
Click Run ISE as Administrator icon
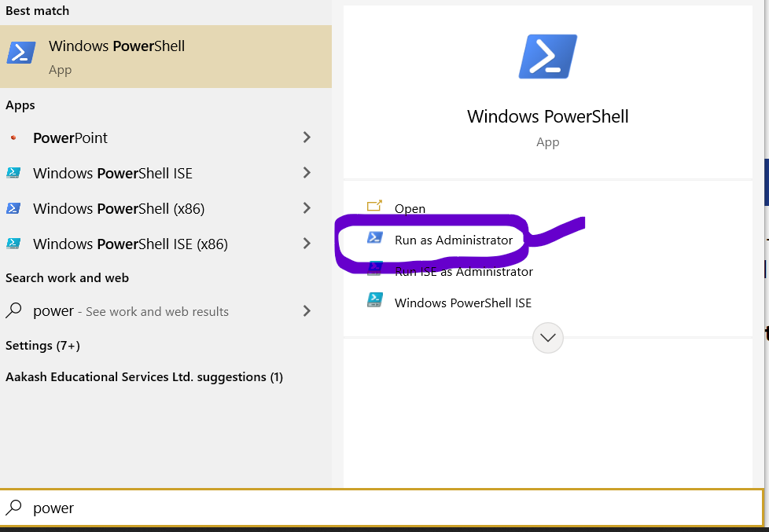pyautogui.click(x=375, y=271)
